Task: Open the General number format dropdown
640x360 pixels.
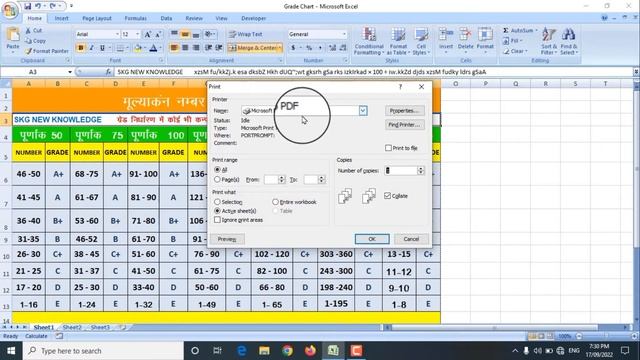Action: pyautogui.click(x=344, y=35)
